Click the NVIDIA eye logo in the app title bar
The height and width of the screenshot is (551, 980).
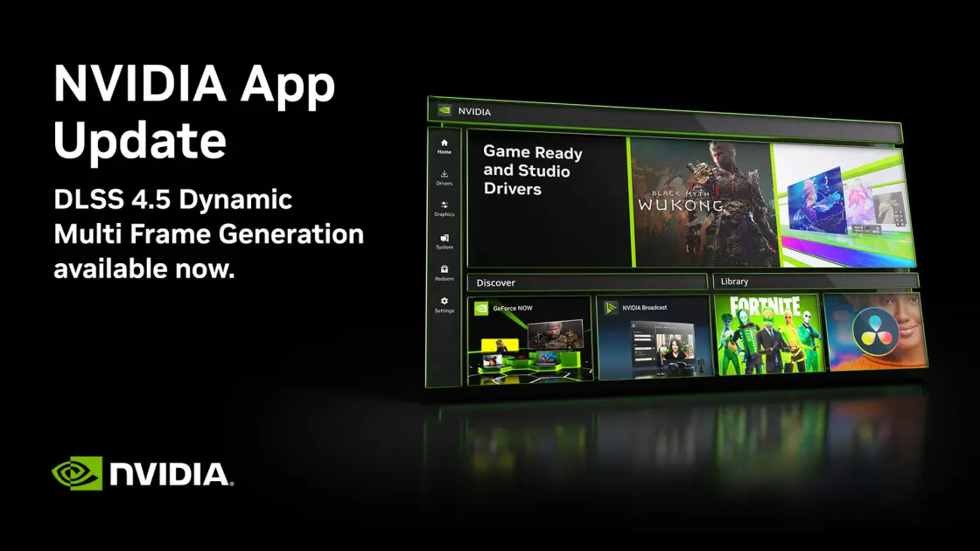tap(444, 111)
